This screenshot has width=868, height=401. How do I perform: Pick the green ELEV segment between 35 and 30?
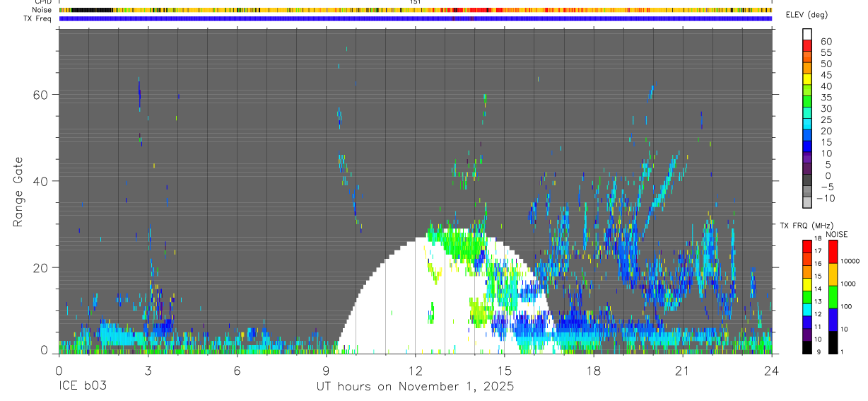[x=807, y=102]
